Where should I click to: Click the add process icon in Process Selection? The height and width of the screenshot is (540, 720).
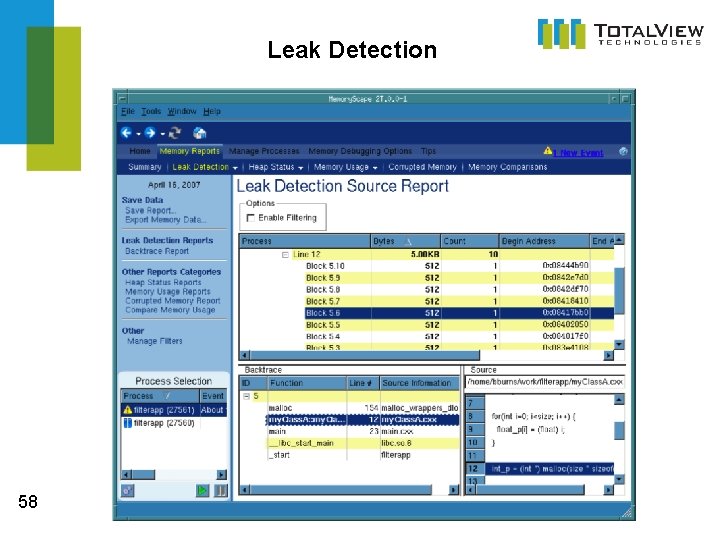pyautogui.click(x=127, y=490)
